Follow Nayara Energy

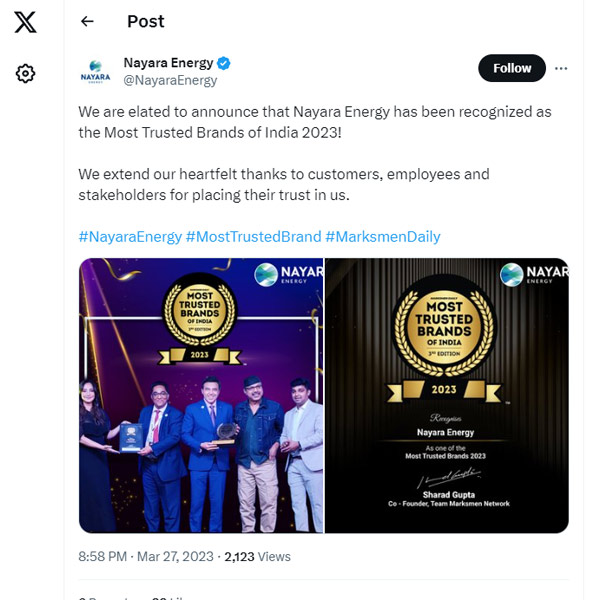[x=512, y=68]
